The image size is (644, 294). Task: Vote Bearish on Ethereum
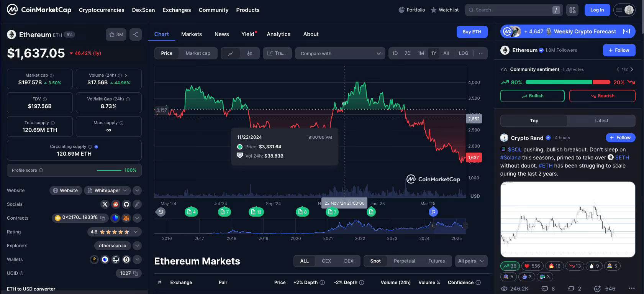tap(602, 96)
